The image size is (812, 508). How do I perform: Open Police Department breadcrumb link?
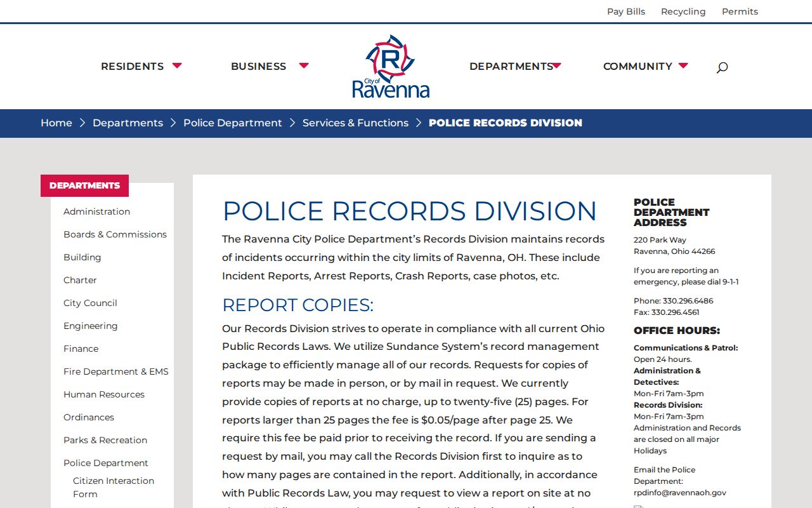click(233, 123)
